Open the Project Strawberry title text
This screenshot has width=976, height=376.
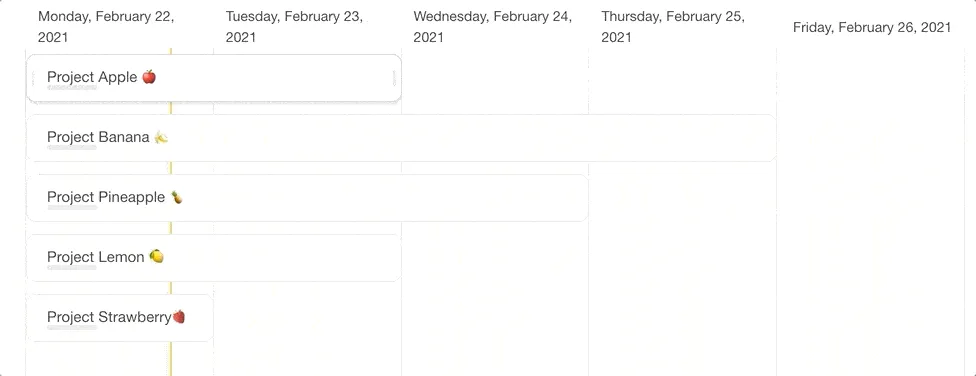[x=110, y=317]
